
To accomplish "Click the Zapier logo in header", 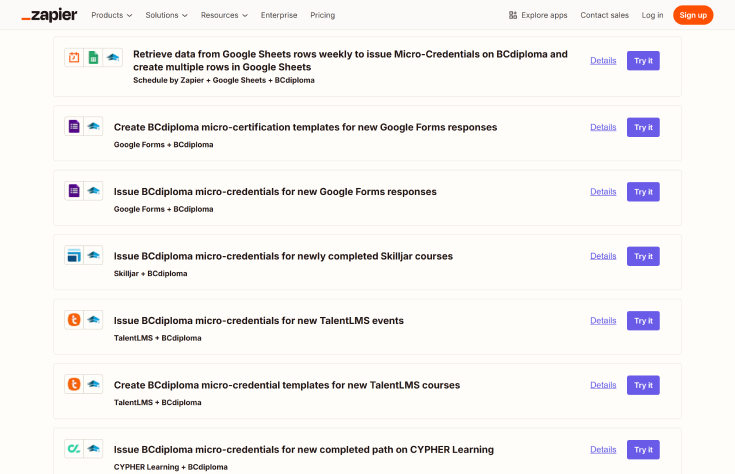I will [49, 15].
